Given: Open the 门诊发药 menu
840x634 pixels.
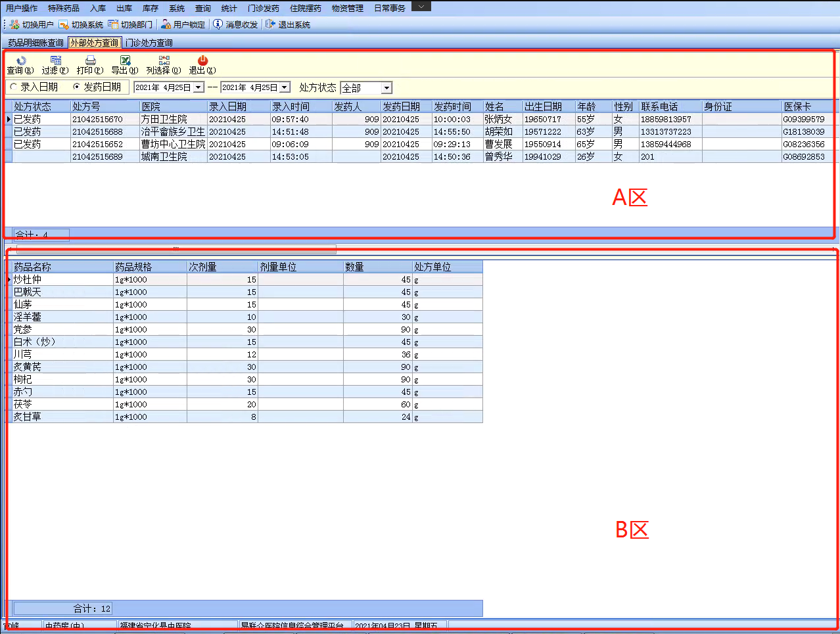Looking at the screenshot, I should click(x=263, y=9).
